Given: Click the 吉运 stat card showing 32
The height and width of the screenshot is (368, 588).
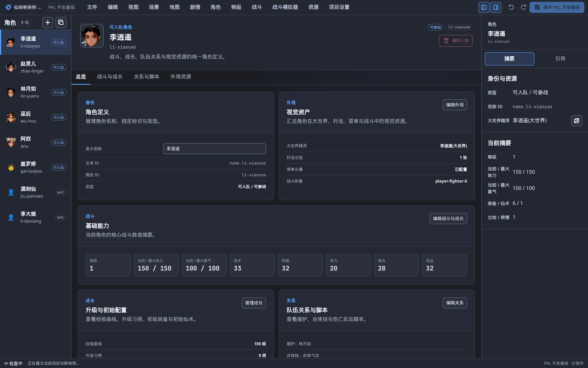Looking at the screenshot, I should pos(444,265).
